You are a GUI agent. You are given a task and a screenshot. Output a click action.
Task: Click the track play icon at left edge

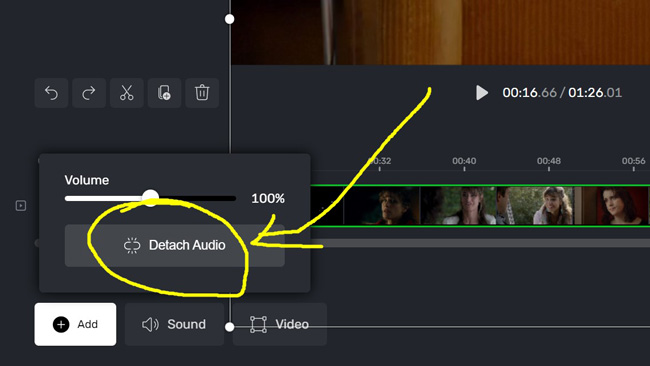21,206
